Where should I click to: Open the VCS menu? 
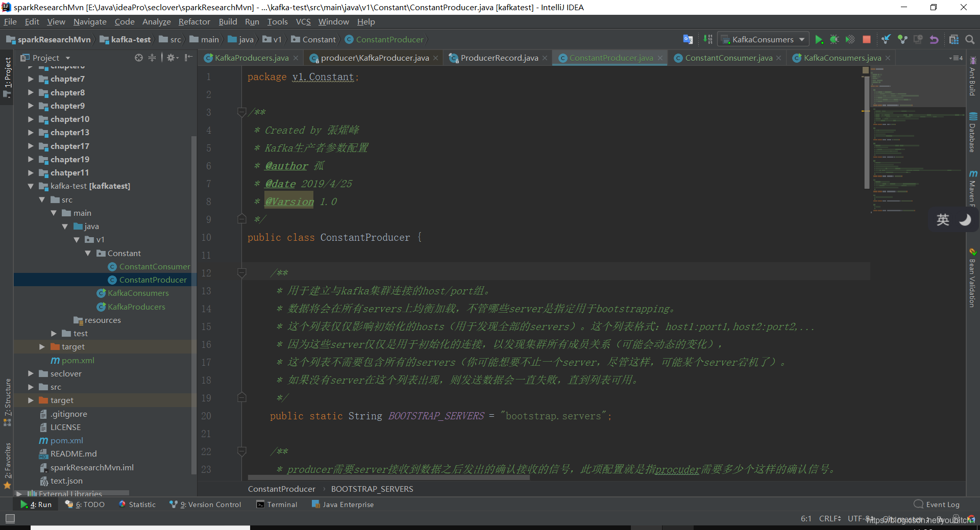click(303, 21)
